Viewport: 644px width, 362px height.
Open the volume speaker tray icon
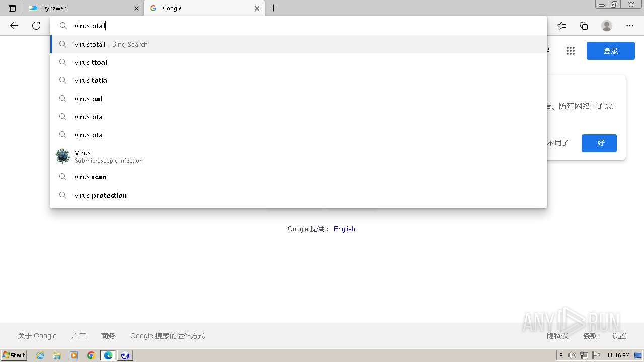pyautogui.click(x=572, y=355)
